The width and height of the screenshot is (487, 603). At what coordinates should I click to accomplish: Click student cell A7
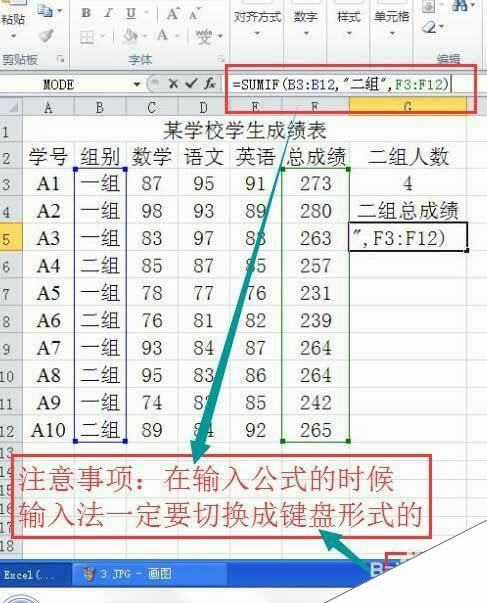point(48,348)
